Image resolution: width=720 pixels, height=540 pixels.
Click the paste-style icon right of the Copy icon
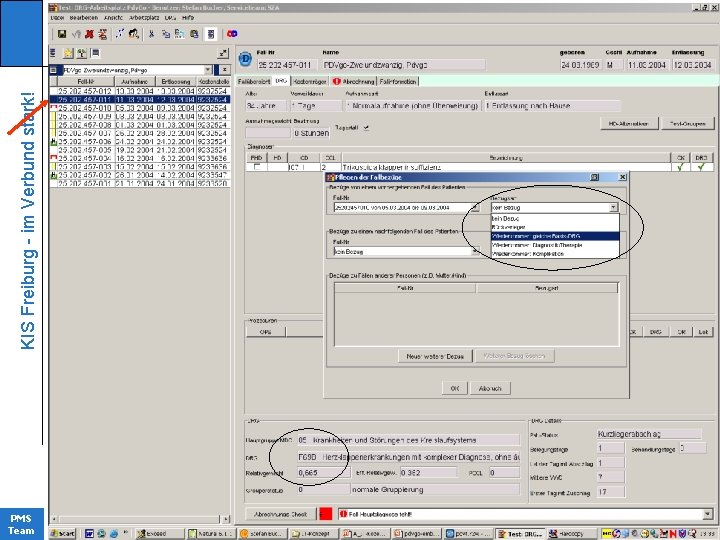[x=180, y=34]
